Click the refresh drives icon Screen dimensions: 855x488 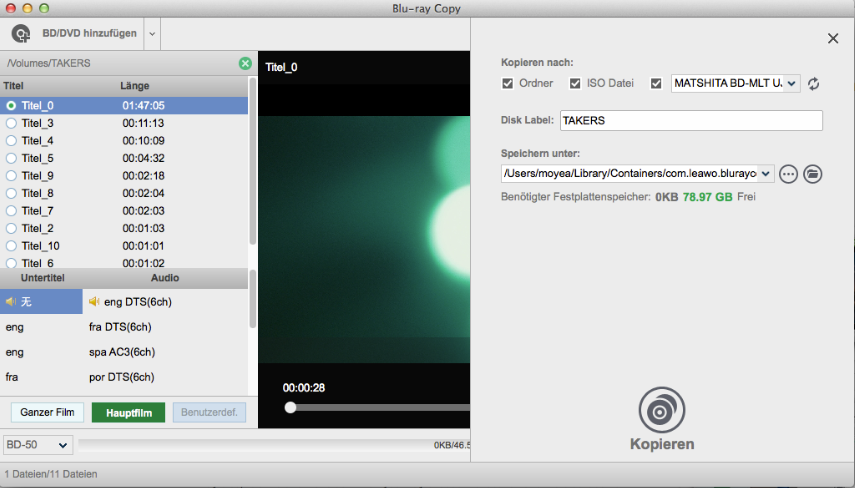(x=813, y=84)
